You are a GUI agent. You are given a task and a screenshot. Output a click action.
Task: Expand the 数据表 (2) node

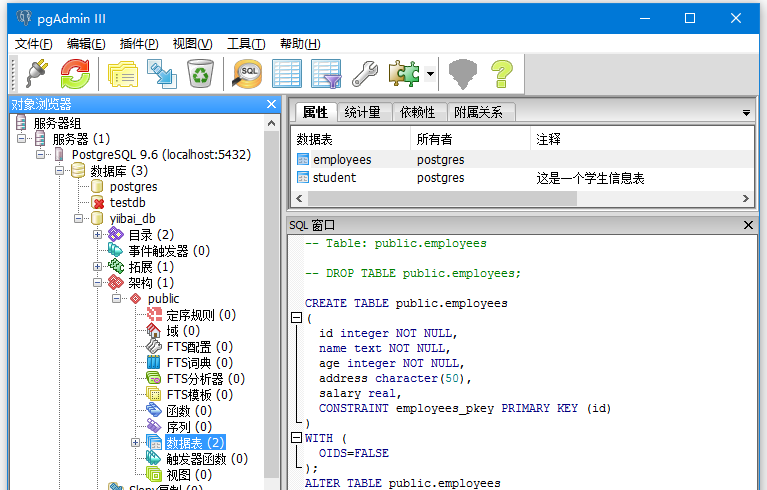click(135, 443)
